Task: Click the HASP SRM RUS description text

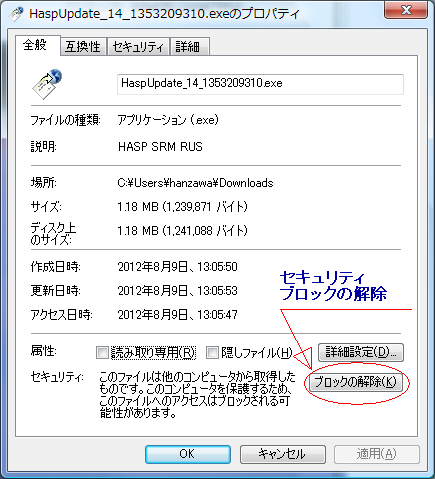Action: coord(160,147)
